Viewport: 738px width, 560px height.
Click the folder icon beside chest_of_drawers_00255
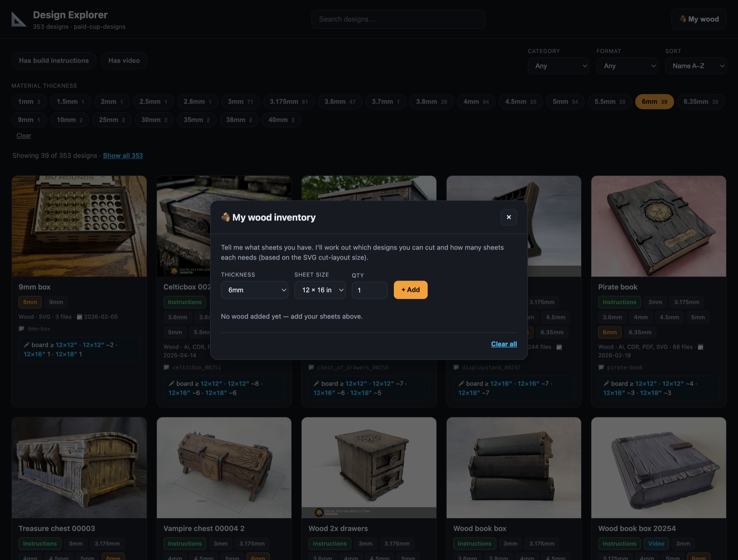[311, 367]
